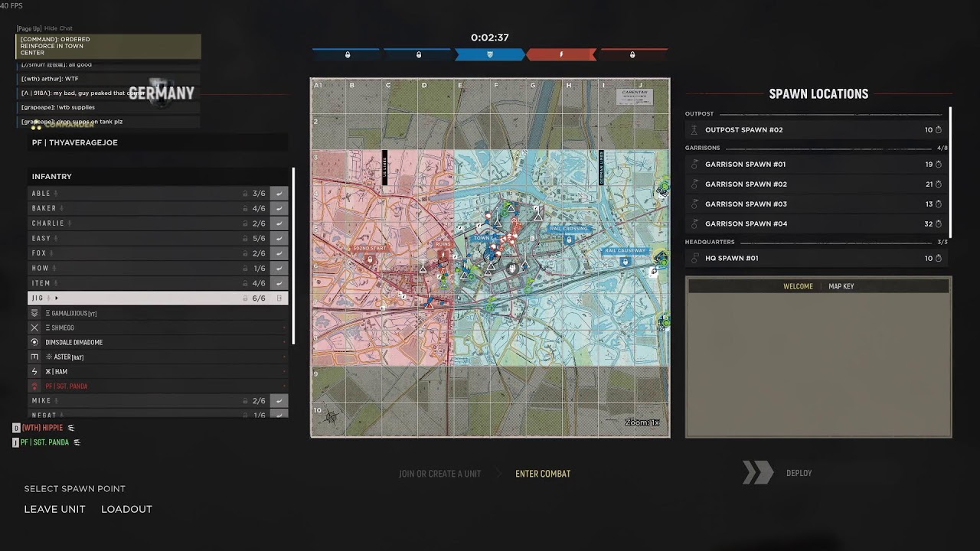The height and width of the screenshot is (551, 980).
Task: Click the 502nd Start lock icon on map
Action: (371, 259)
